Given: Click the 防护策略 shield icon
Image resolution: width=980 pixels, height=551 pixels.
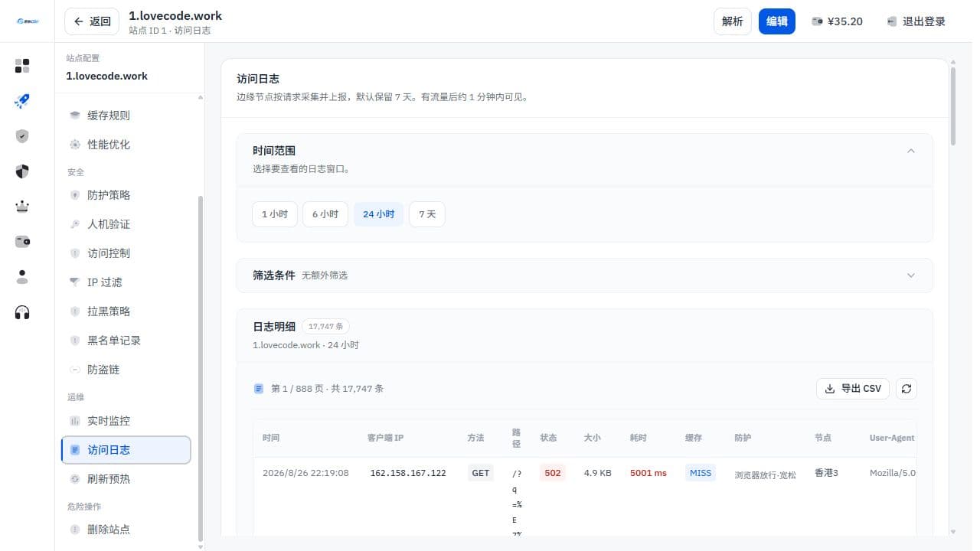Looking at the screenshot, I should pos(75,195).
